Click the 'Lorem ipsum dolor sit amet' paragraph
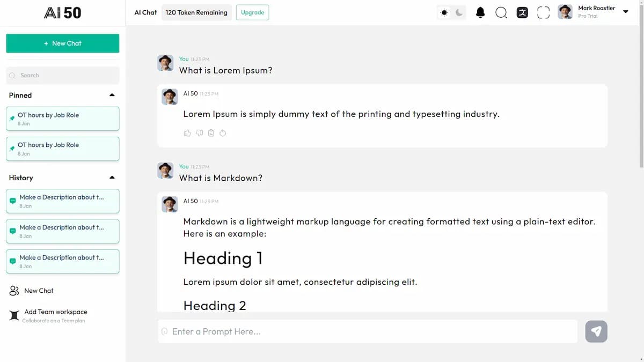The height and width of the screenshot is (362, 644). [x=300, y=282]
